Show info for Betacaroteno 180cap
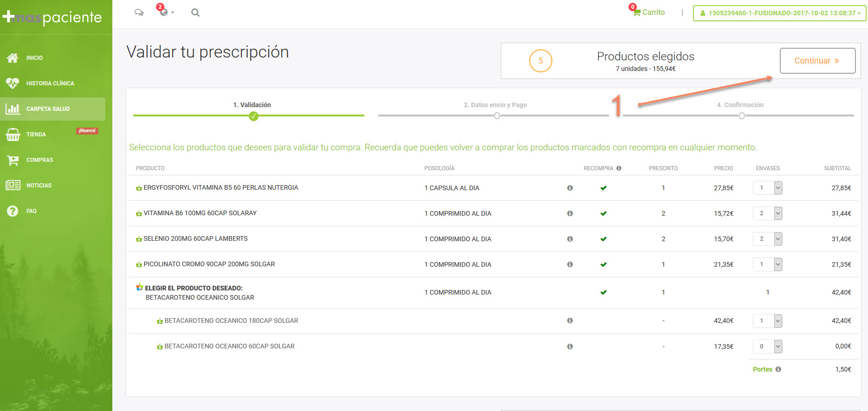This screenshot has height=411, width=868. click(570, 321)
